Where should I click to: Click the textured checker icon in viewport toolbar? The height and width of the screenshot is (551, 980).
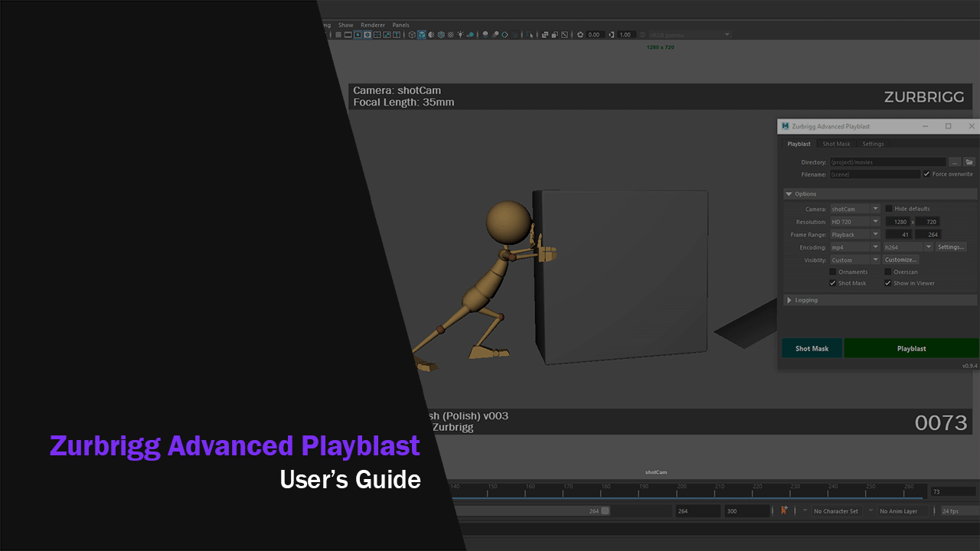(x=450, y=34)
